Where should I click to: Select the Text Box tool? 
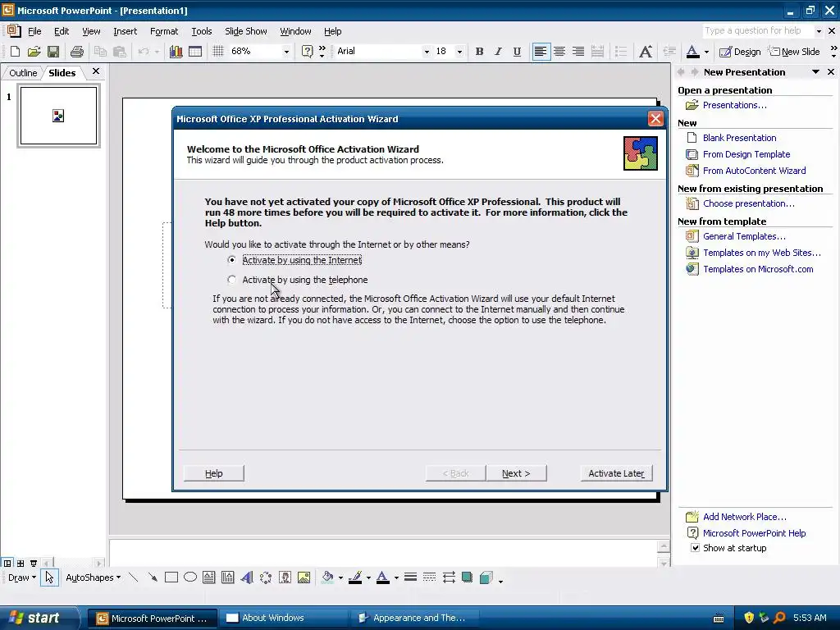tap(209, 577)
